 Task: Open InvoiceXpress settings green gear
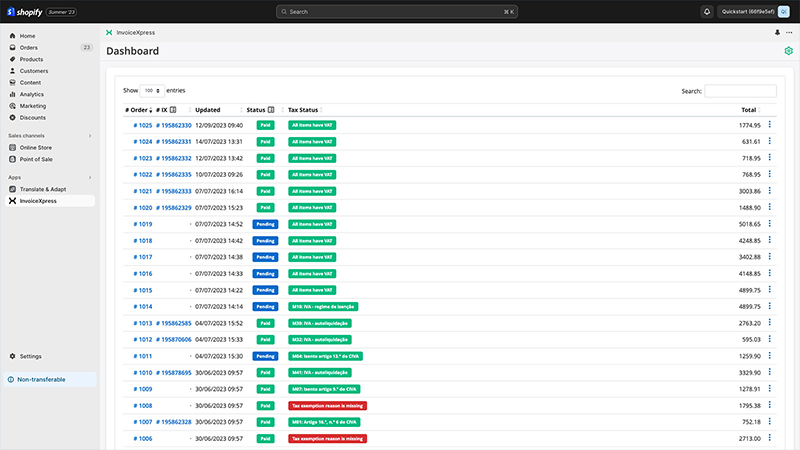[x=788, y=51]
